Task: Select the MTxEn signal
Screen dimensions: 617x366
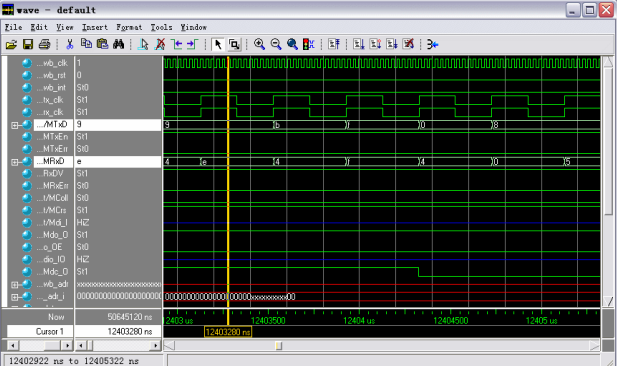Action: 53,137
